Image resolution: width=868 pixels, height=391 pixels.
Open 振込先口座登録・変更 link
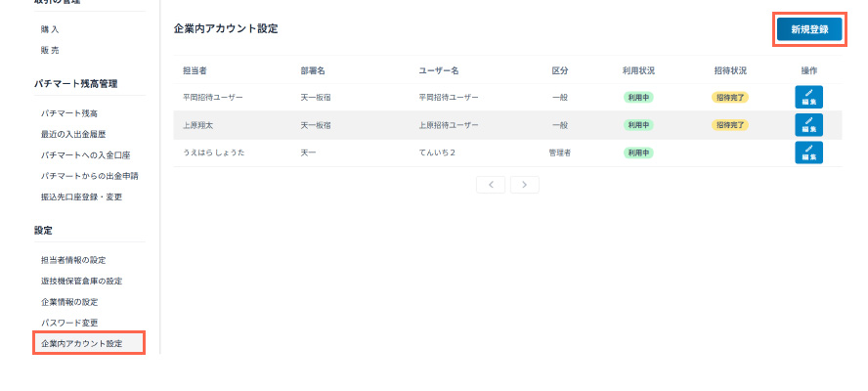[x=81, y=196]
